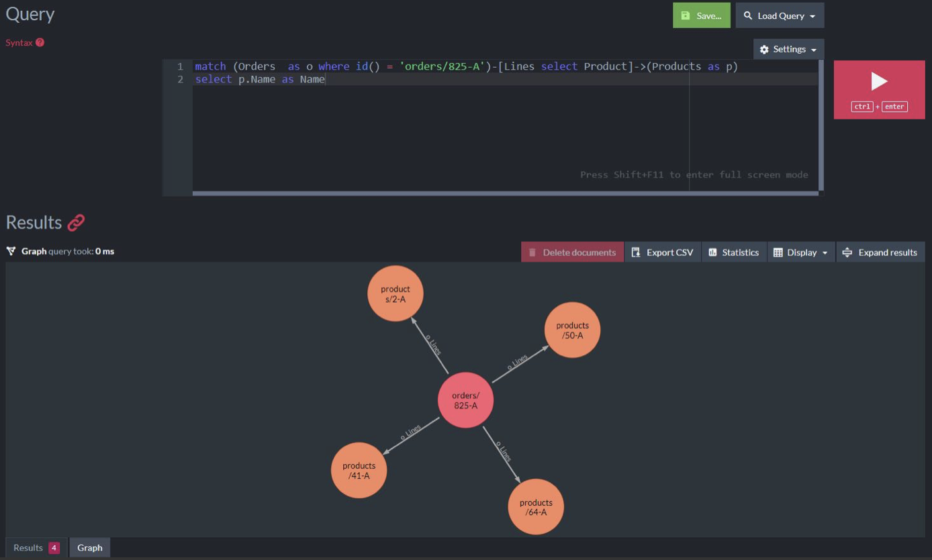Click Delete documents button
932x560 pixels.
(x=572, y=252)
